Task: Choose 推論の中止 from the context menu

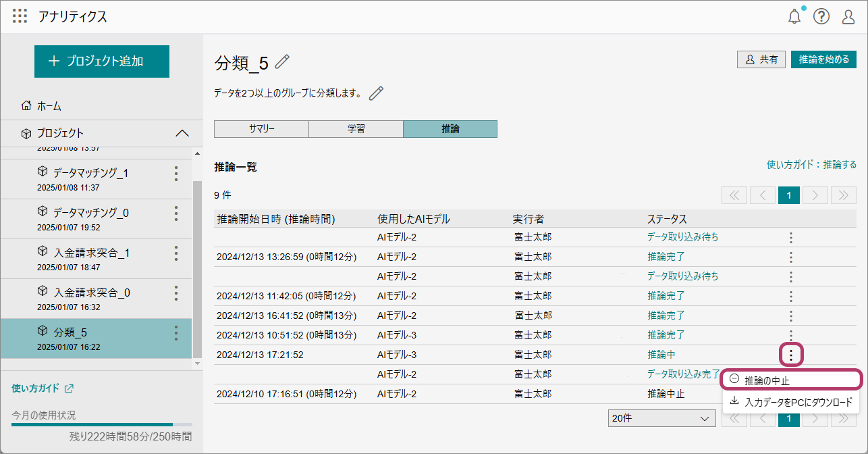Action: point(792,380)
